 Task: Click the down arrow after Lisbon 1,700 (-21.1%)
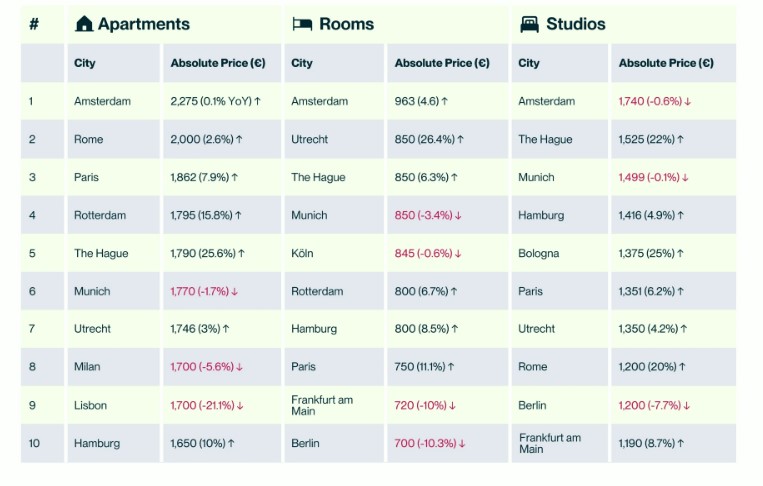pos(240,406)
